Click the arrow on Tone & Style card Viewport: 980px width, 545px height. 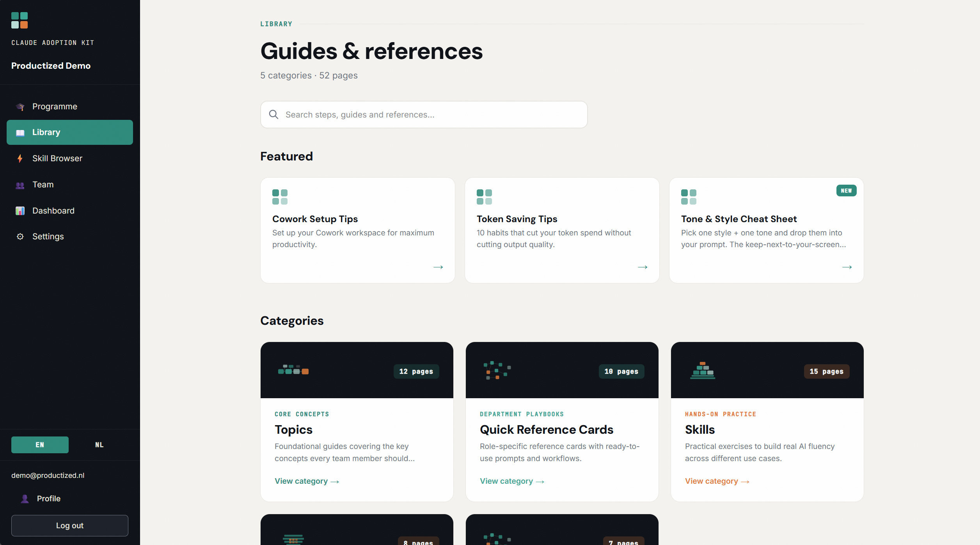click(847, 267)
